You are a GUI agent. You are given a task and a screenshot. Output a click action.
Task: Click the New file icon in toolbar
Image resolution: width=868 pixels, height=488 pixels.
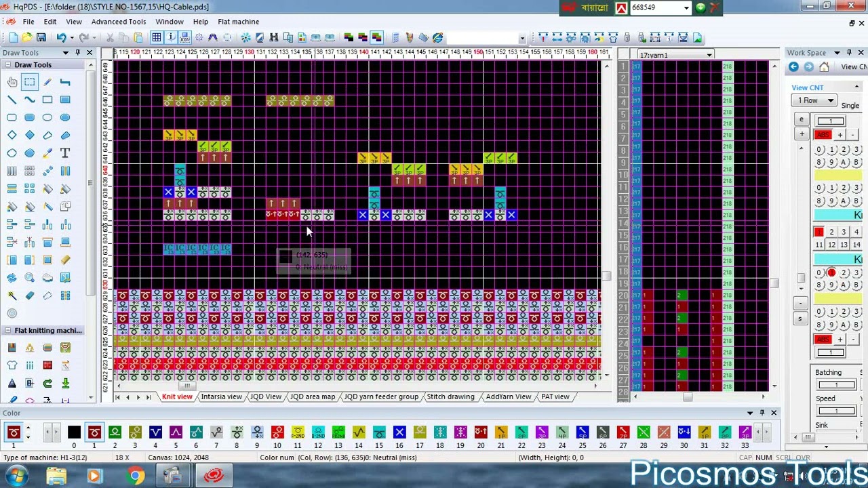(x=14, y=38)
